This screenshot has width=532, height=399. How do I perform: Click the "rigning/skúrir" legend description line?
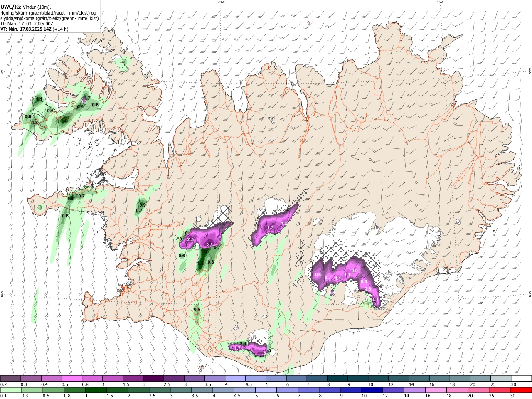(x=48, y=12)
